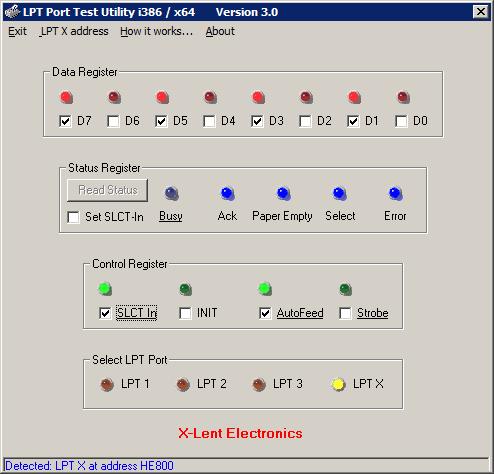This screenshot has width=494, height=474.
Task: Click the Read Status button
Action: [107, 190]
